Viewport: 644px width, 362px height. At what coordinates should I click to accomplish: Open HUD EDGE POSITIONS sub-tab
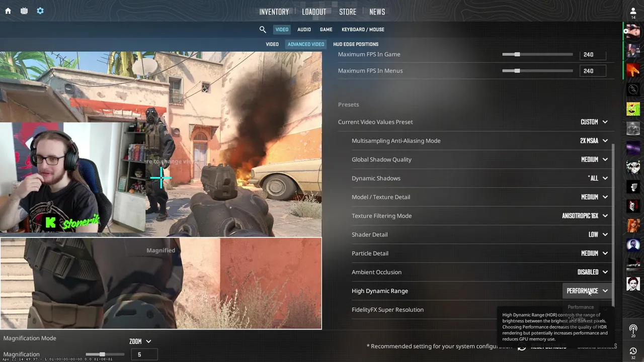356,44
